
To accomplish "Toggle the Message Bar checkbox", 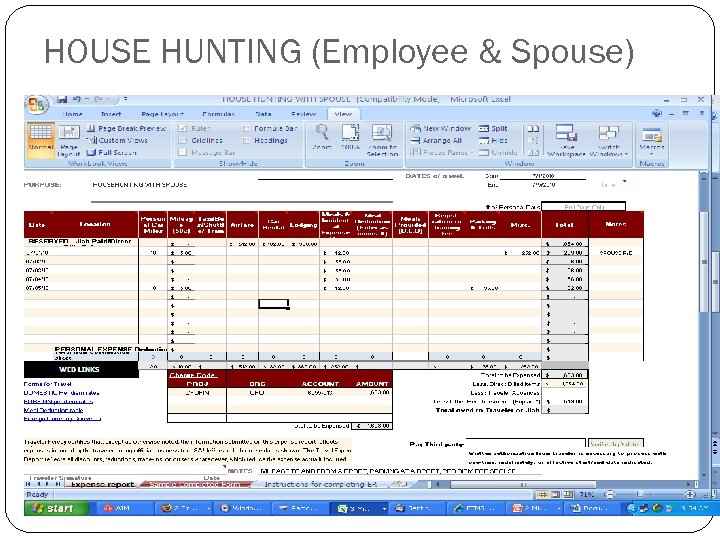I will 182,152.
